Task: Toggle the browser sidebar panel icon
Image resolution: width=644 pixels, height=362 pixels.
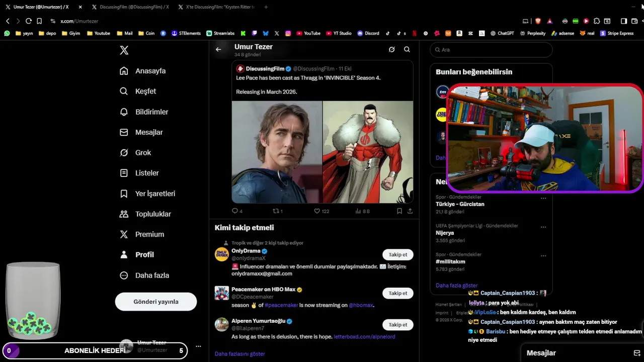Action: click(x=624, y=21)
